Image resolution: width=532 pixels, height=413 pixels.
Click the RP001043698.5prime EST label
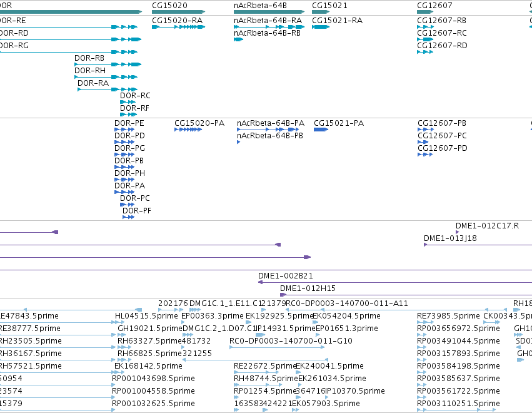click(153, 379)
